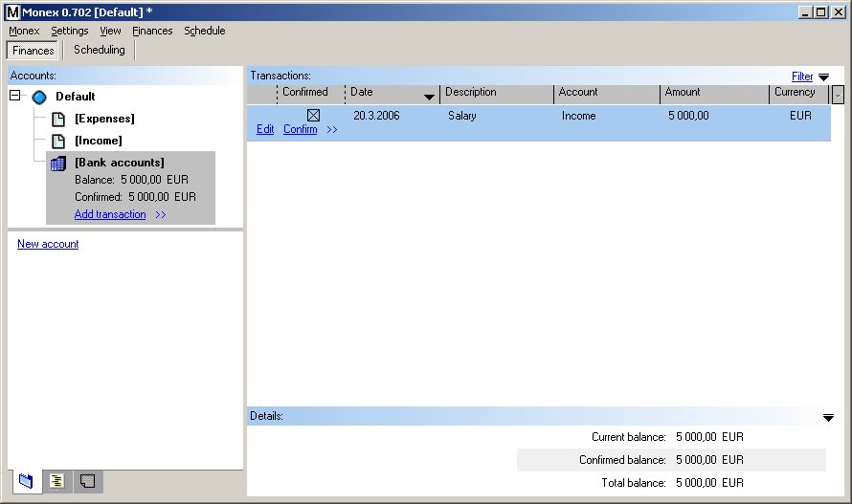The width and height of the screenshot is (852, 504).
Task: Click the Add transaction link
Action: point(110,214)
